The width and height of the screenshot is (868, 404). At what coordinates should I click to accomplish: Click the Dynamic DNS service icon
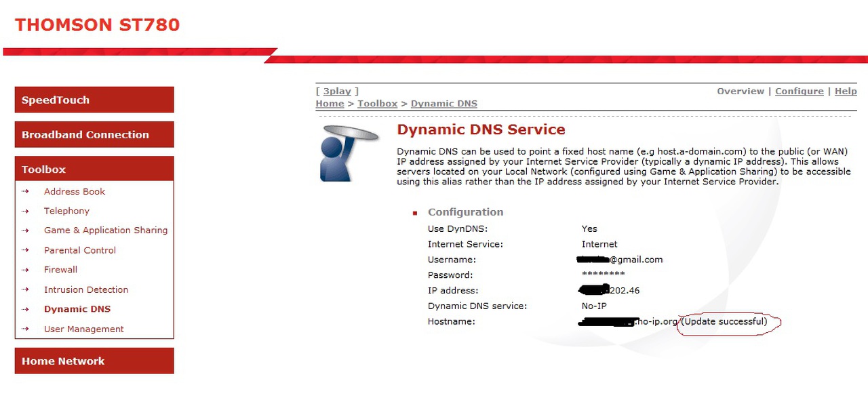pos(349,153)
